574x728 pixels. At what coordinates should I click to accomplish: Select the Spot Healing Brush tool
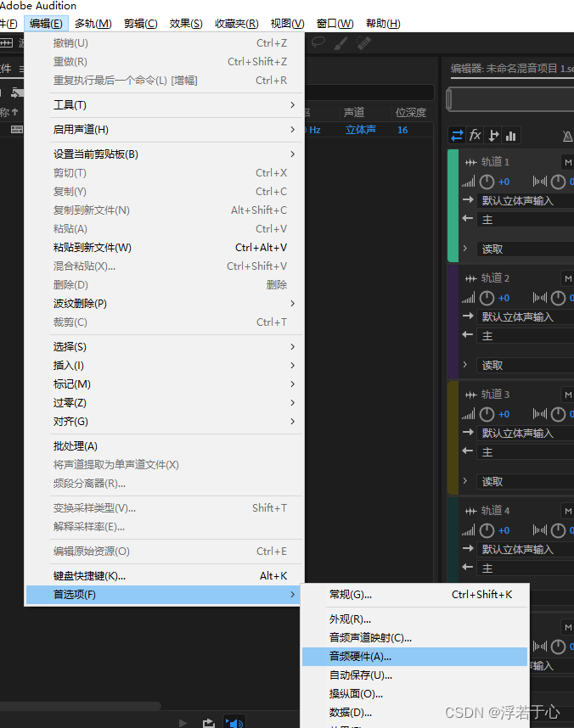point(363,42)
